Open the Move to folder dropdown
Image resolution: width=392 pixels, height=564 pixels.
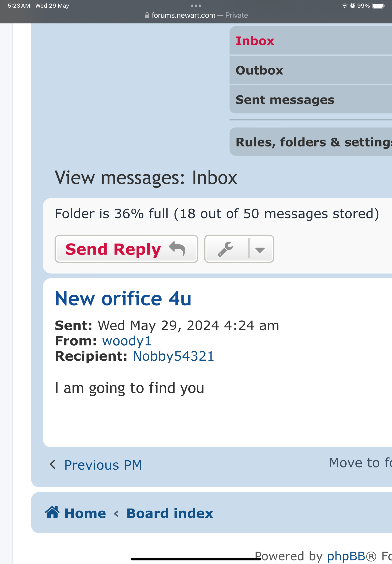pos(360,463)
